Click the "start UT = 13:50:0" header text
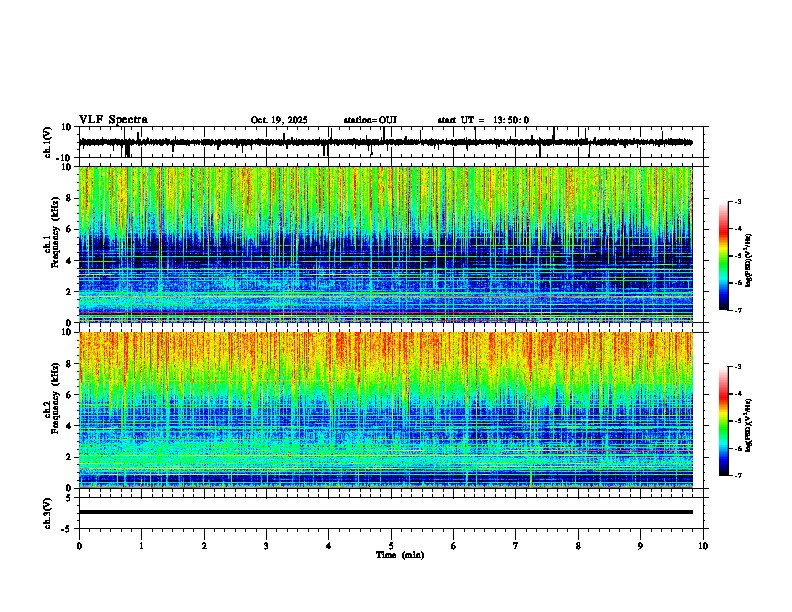 tap(483, 120)
